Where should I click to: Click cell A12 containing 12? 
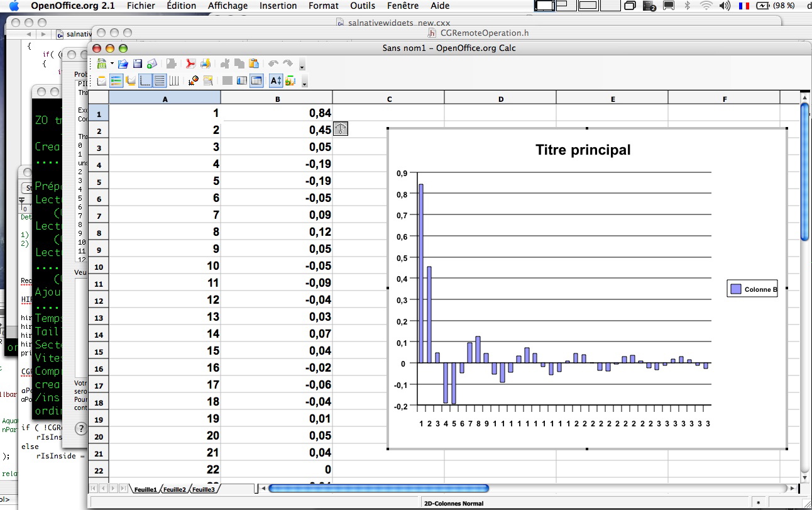pos(165,300)
